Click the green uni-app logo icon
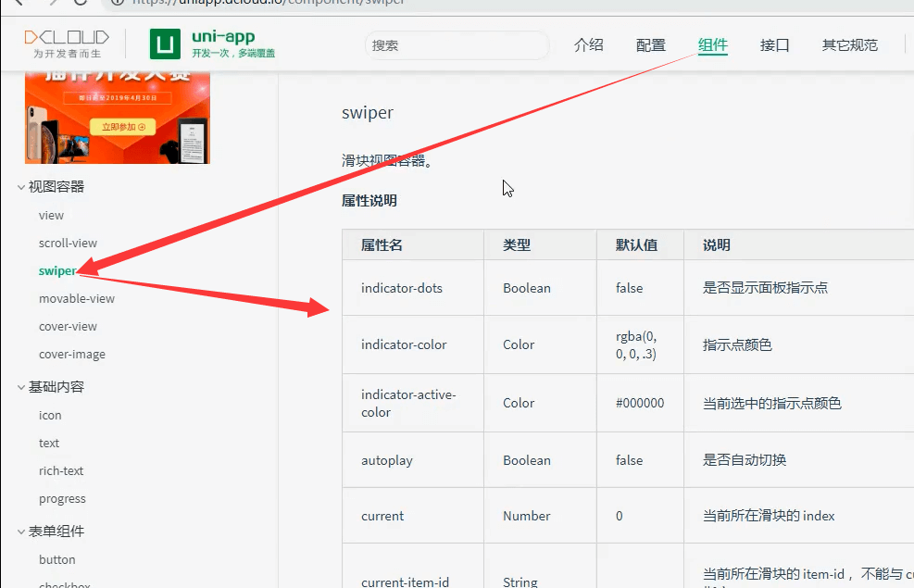This screenshot has width=914, height=588. (x=165, y=44)
